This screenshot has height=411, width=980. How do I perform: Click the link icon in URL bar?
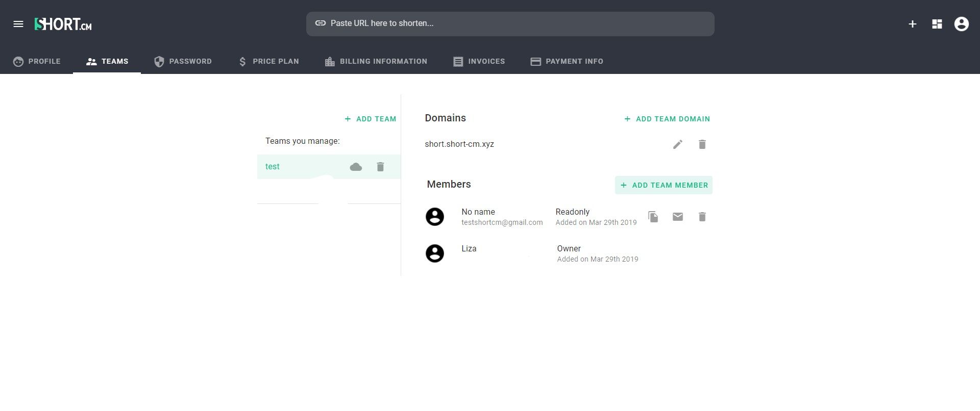[321, 23]
